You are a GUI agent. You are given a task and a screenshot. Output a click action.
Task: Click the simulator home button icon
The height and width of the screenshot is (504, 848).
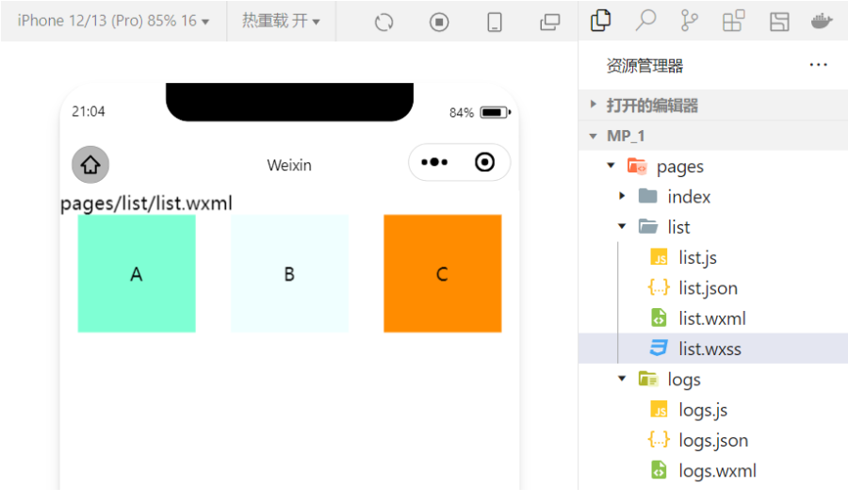coord(90,165)
